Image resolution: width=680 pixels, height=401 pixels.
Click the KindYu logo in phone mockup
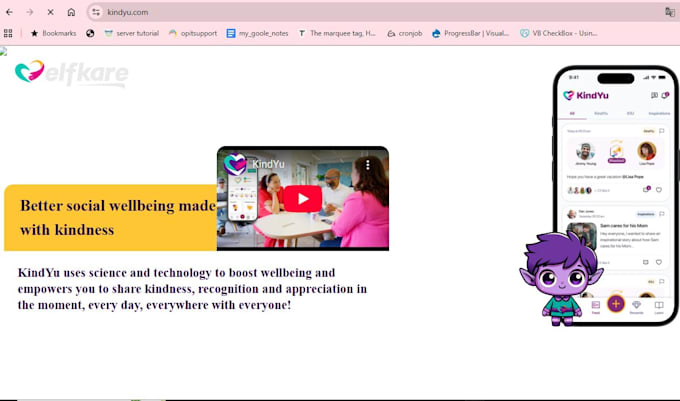[x=586, y=95]
